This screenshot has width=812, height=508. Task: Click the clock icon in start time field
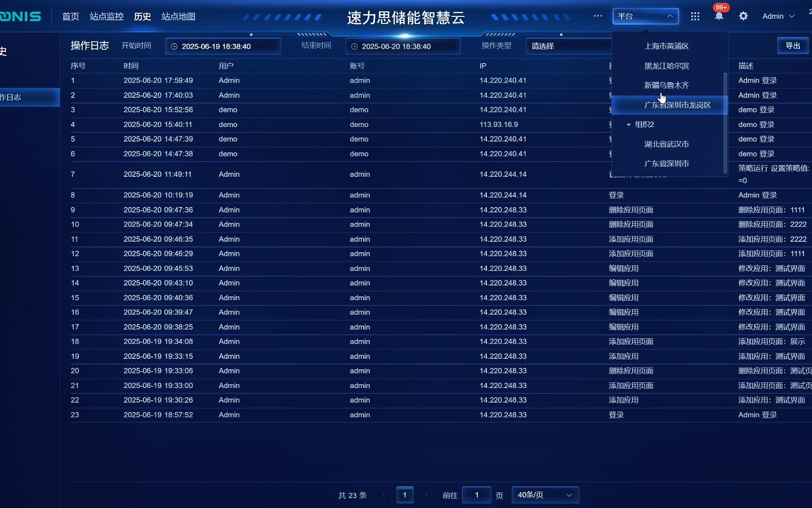174,46
